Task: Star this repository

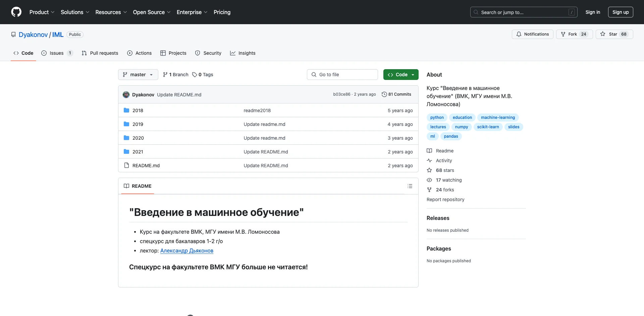Action: point(614,34)
